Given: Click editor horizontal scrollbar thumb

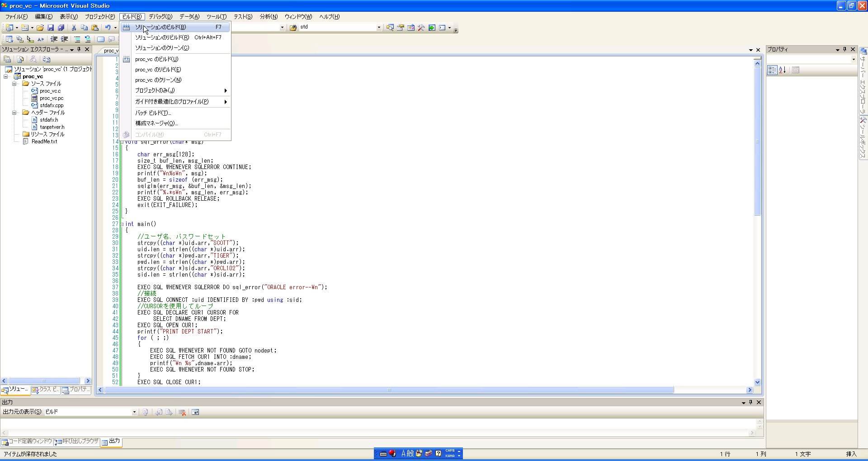Looking at the screenshot, I should 389,390.
